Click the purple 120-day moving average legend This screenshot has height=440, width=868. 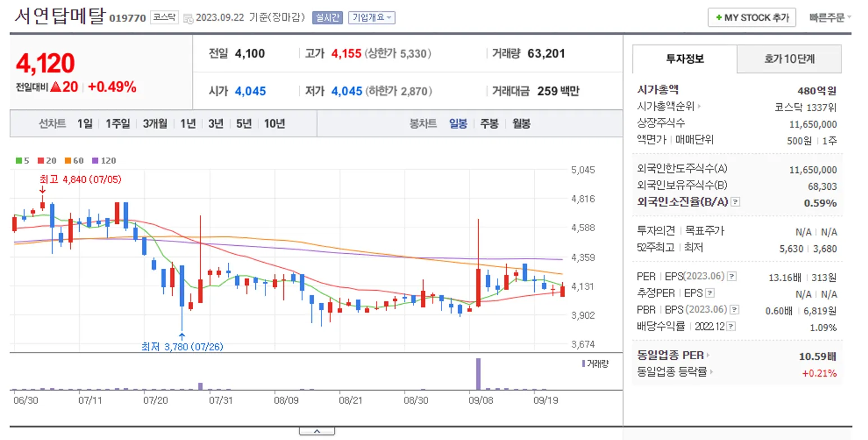tap(104, 161)
